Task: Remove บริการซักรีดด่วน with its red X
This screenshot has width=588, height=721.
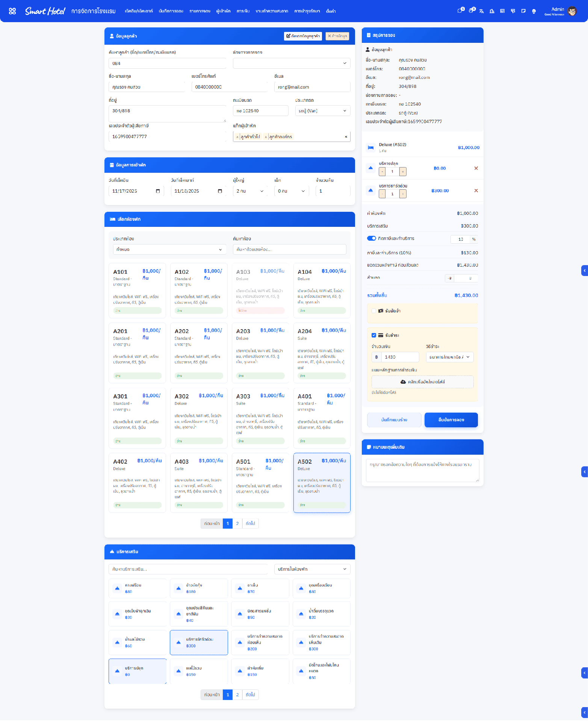Action: point(476,191)
